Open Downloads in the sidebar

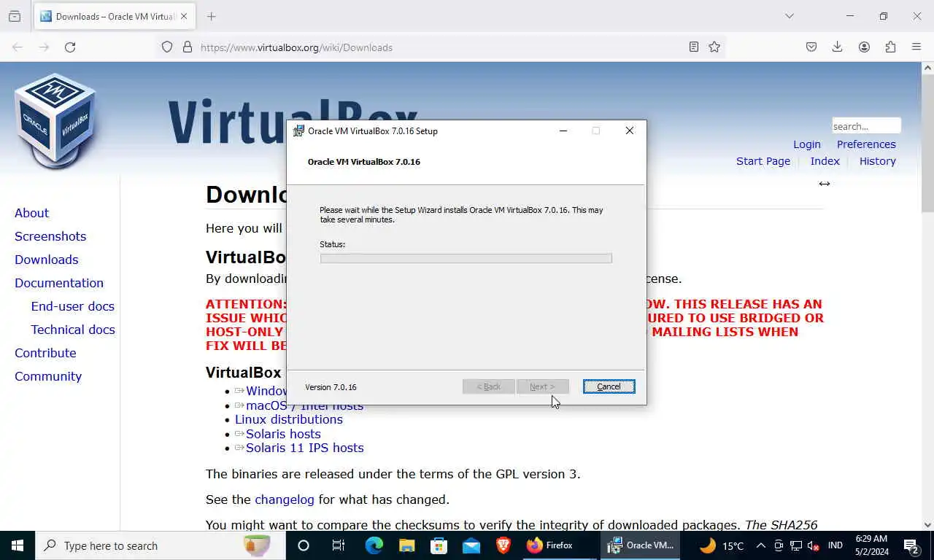click(47, 260)
